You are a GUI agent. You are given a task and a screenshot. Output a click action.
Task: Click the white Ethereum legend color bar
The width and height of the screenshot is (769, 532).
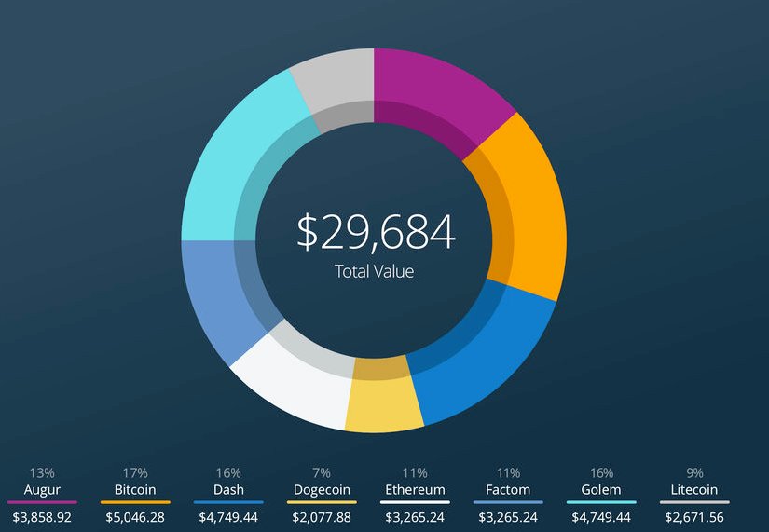click(415, 502)
